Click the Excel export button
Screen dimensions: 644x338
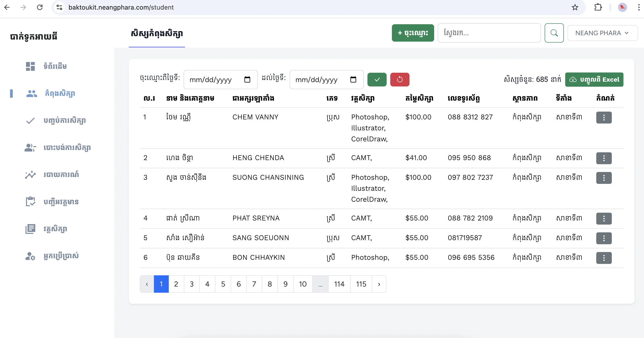[594, 80]
